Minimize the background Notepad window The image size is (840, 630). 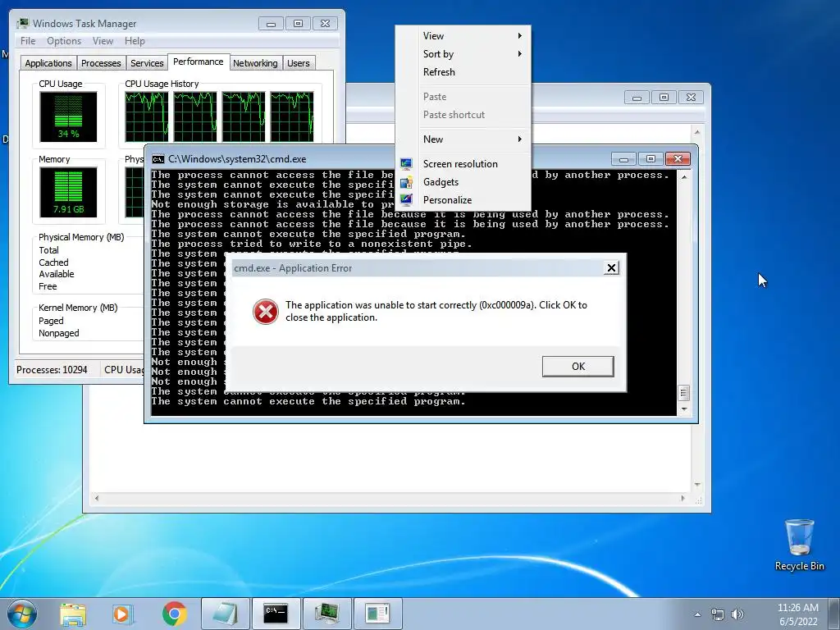pos(637,98)
